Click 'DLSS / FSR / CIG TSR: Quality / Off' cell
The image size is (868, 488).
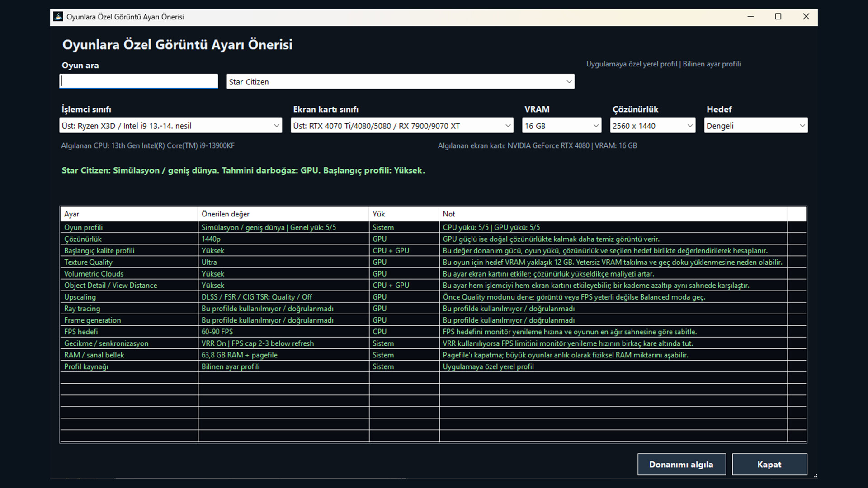click(283, 297)
